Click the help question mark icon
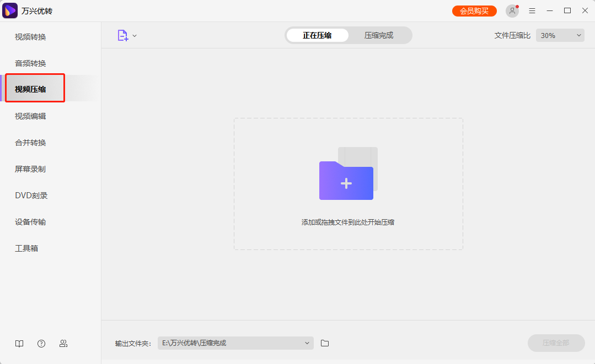The image size is (595, 364). (x=41, y=343)
